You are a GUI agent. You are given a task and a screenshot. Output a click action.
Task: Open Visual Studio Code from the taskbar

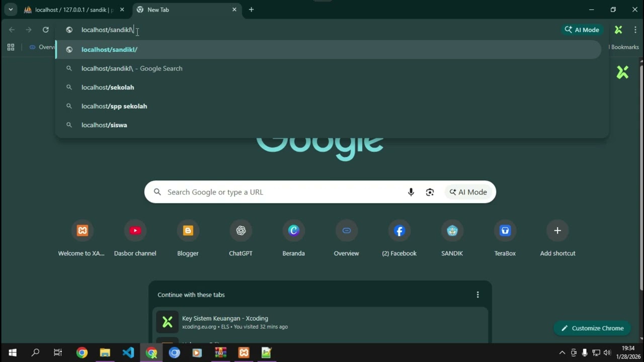[128, 352]
